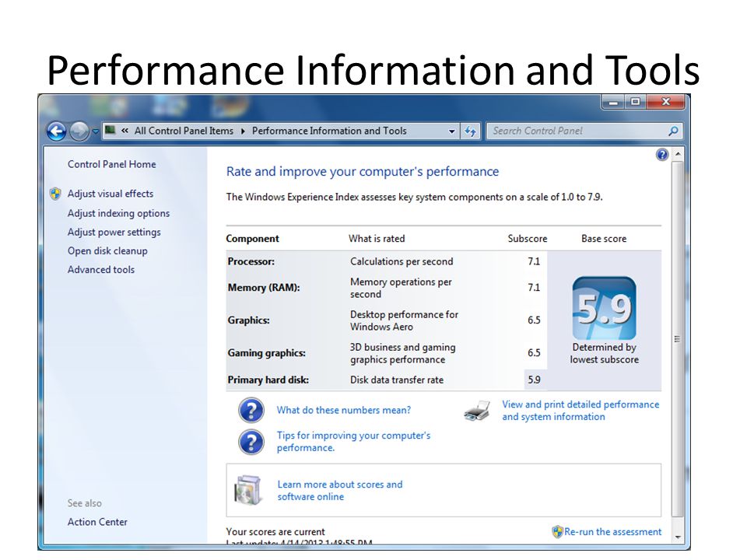This screenshot has height=560, width=747.
Task: Click the Component column header
Action: click(x=252, y=239)
